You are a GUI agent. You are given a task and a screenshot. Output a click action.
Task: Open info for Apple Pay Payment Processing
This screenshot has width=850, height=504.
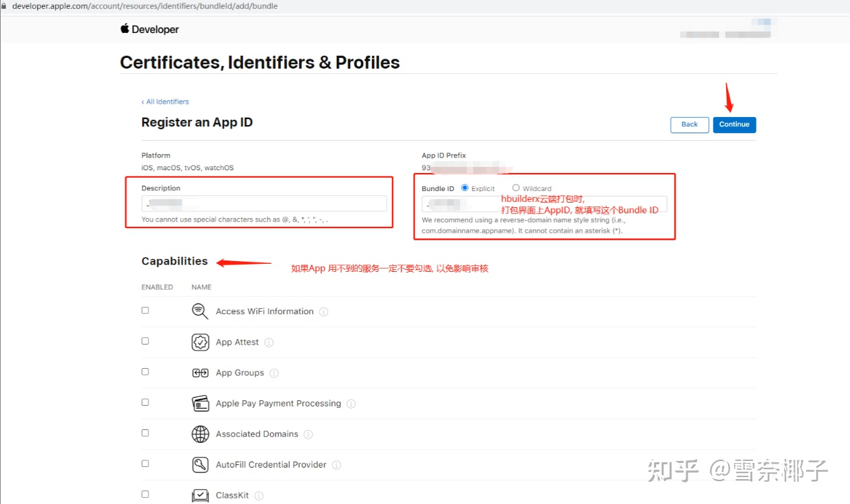[351, 404]
